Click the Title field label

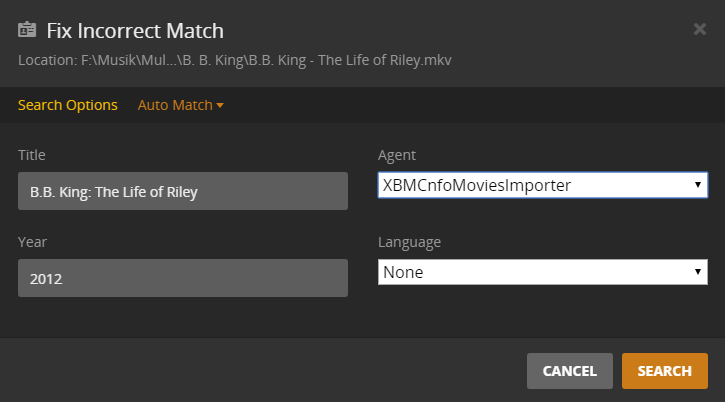coord(32,155)
